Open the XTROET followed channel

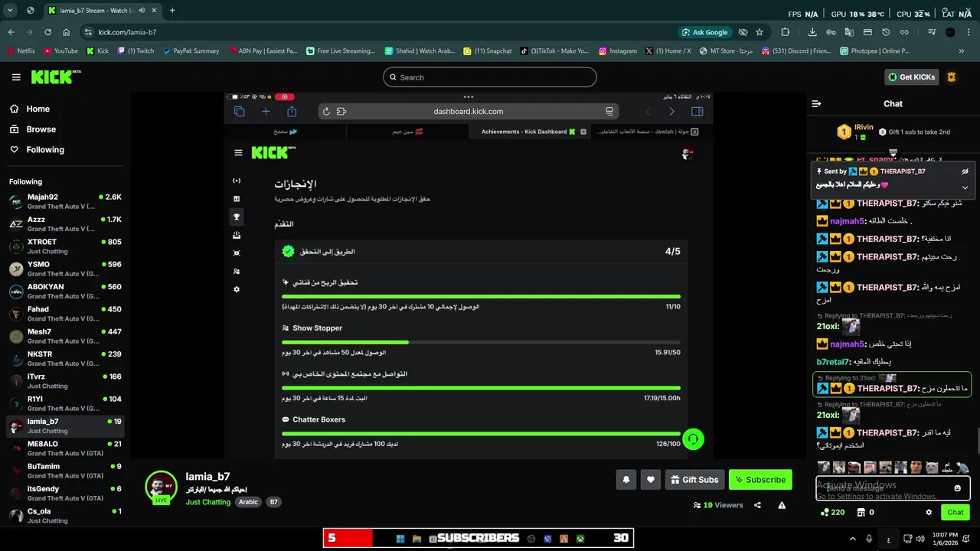click(x=65, y=246)
